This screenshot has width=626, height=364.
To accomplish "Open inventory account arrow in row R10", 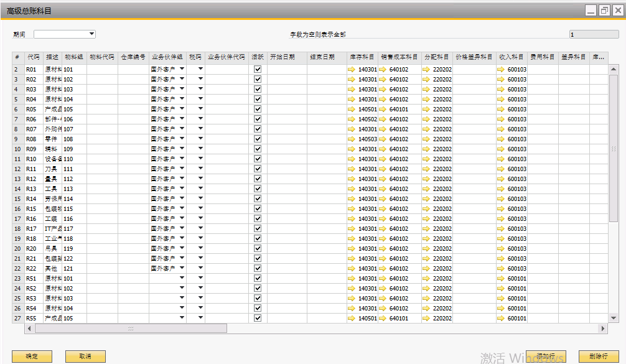I will tap(352, 159).
